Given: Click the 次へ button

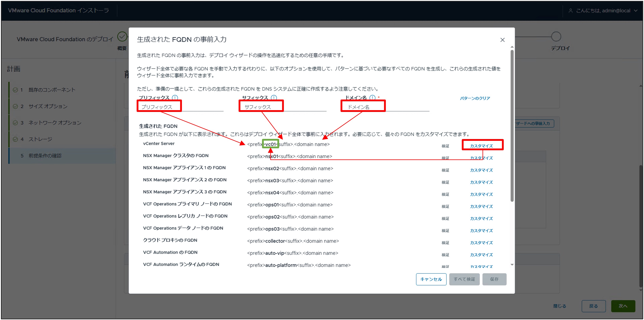Looking at the screenshot, I should (x=623, y=306).
